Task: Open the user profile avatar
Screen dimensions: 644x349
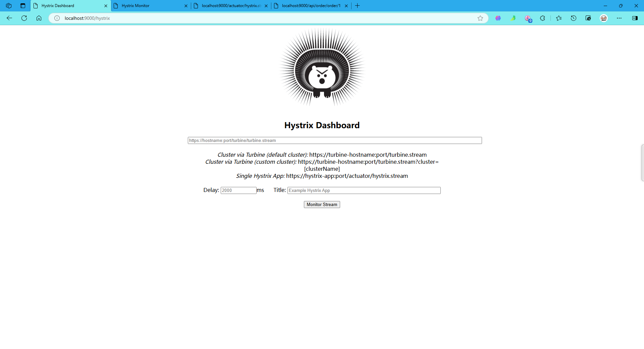Action: coord(604,18)
